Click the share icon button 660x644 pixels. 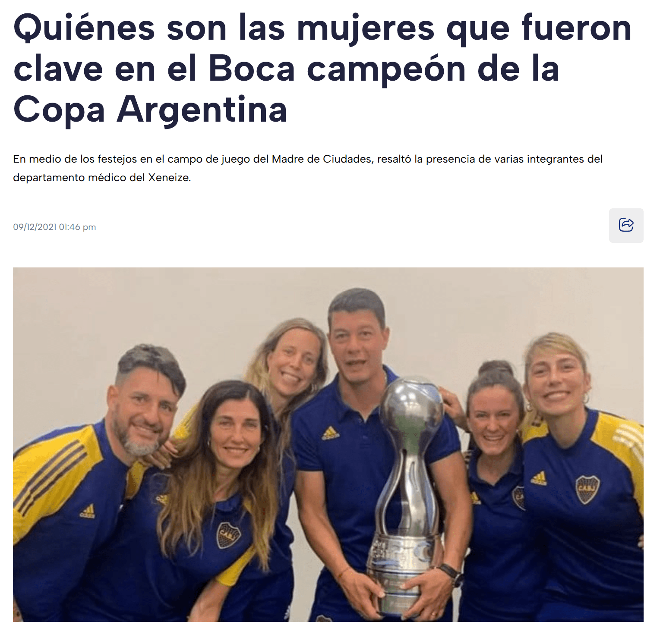point(626,225)
